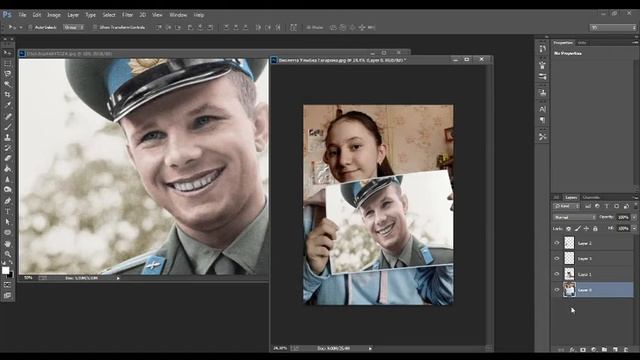
Task: Create a new adjustment layer icon
Action: click(x=594, y=350)
